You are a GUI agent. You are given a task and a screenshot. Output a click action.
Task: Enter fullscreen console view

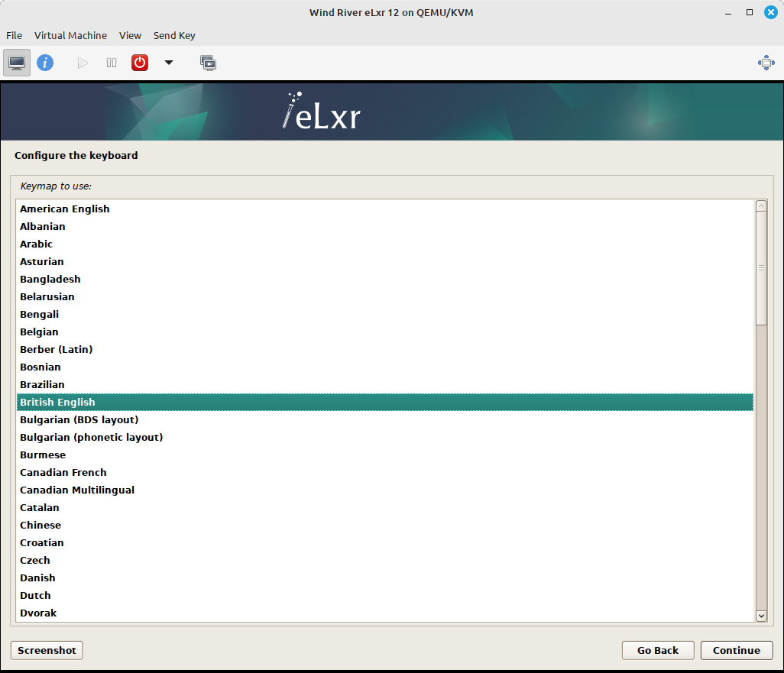click(766, 62)
